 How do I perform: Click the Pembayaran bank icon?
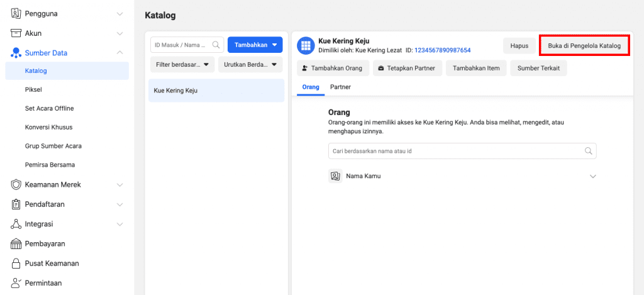(x=16, y=243)
